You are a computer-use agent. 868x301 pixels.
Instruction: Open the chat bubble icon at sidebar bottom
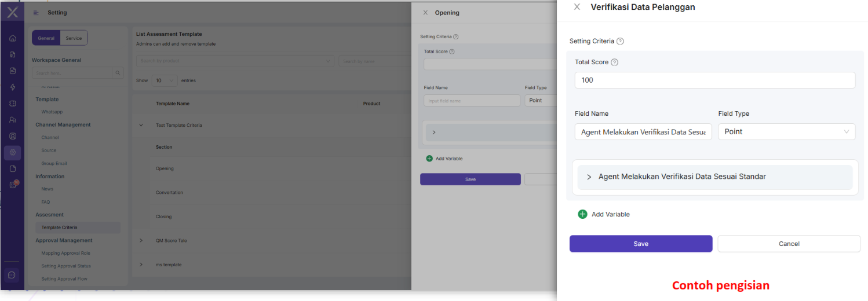pos(13,275)
